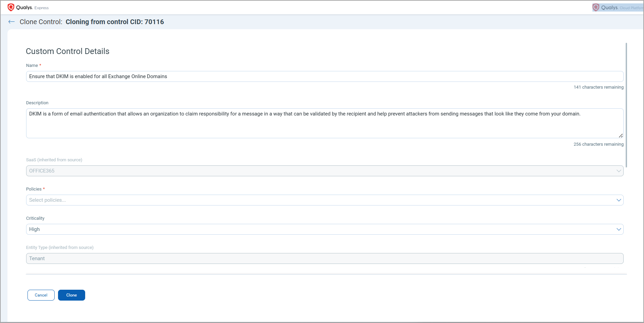Select the 'Custom Control Details' heading
This screenshot has height=323, width=644.
(68, 51)
